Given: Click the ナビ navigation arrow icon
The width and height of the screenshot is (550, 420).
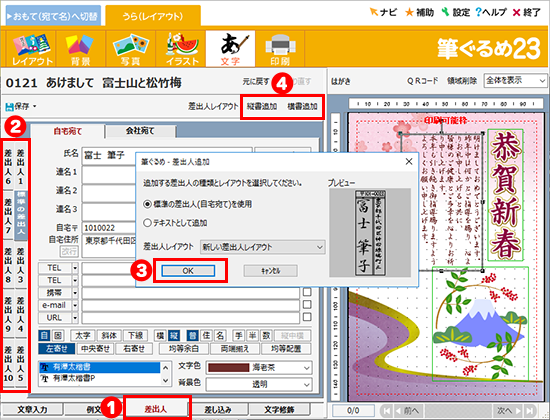Looking at the screenshot, I should point(374,12).
